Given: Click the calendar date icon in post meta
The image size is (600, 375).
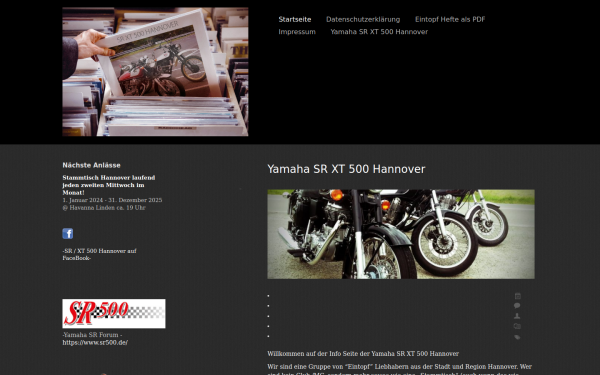Looking at the screenshot, I should click(x=517, y=296).
